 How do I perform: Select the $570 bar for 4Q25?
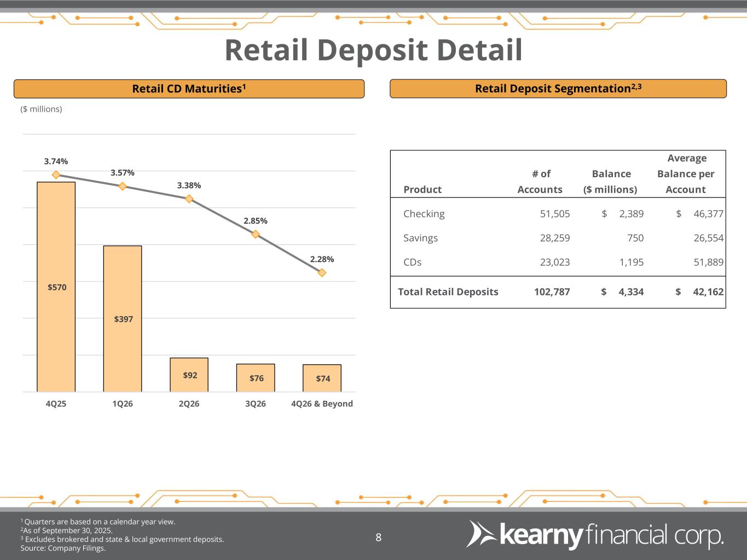click(56, 287)
